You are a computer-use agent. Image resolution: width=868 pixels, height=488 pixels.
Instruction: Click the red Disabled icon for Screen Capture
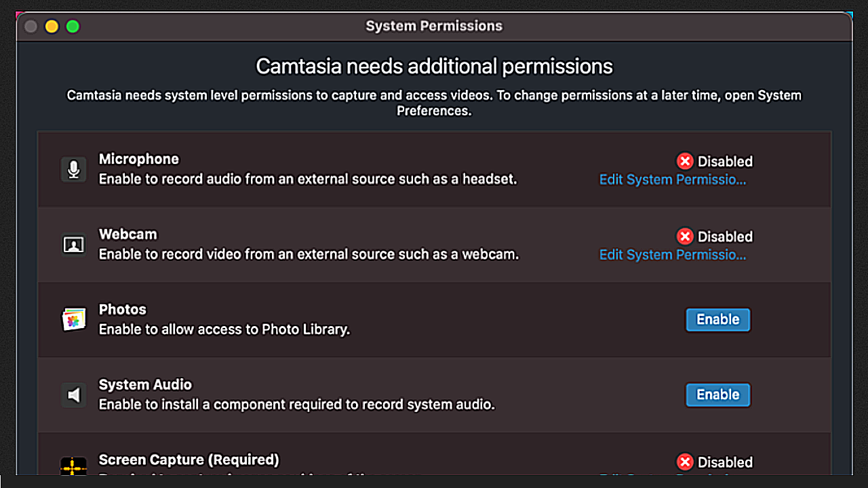(685, 462)
